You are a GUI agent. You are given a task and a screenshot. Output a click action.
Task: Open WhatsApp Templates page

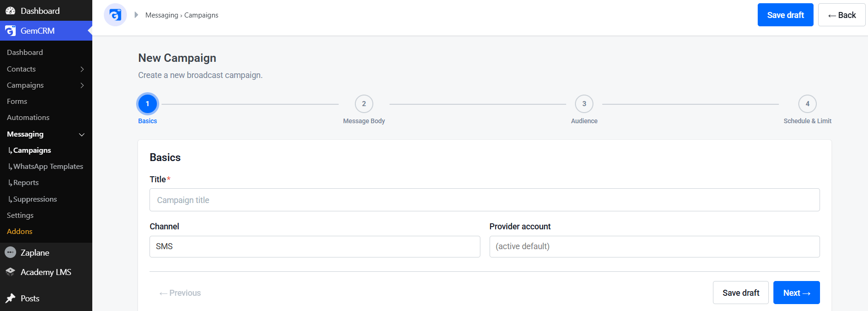coord(48,167)
